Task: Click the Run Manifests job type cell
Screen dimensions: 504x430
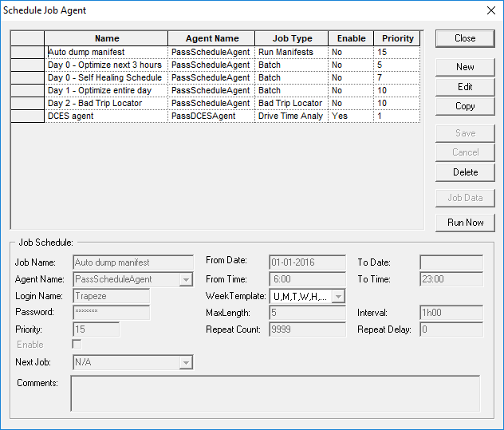Action: [x=291, y=52]
